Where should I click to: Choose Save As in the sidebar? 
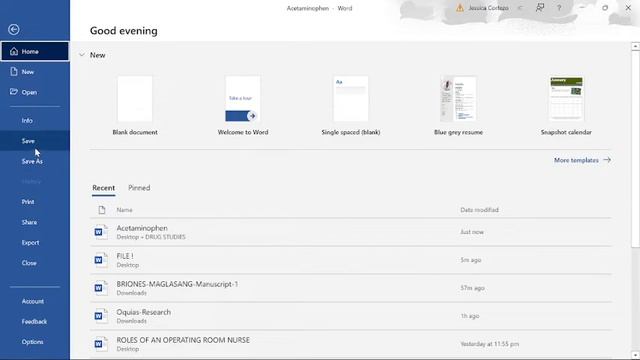click(x=35, y=161)
